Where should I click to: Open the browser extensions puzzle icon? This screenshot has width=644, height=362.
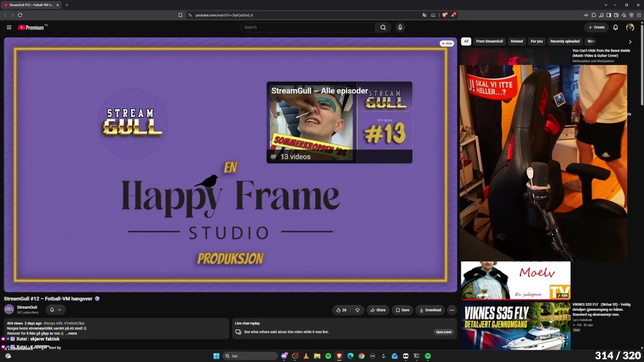point(594,15)
